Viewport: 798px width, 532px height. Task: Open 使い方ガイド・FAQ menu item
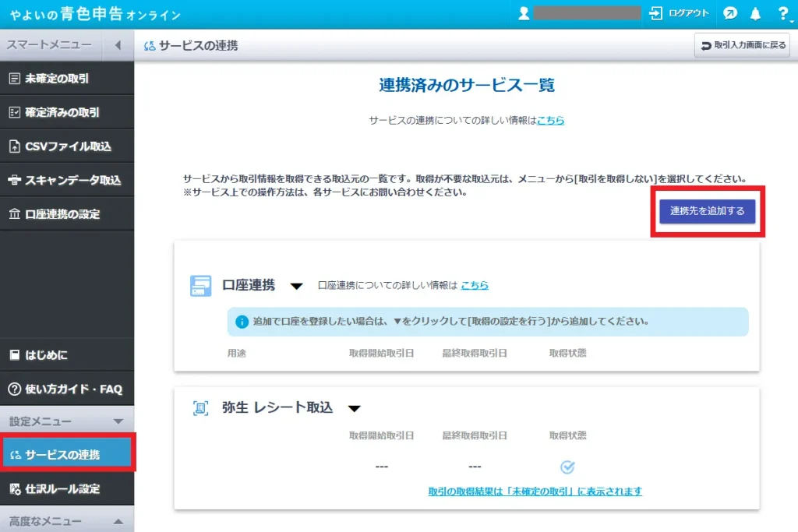pyautogui.click(x=67, y=389)
